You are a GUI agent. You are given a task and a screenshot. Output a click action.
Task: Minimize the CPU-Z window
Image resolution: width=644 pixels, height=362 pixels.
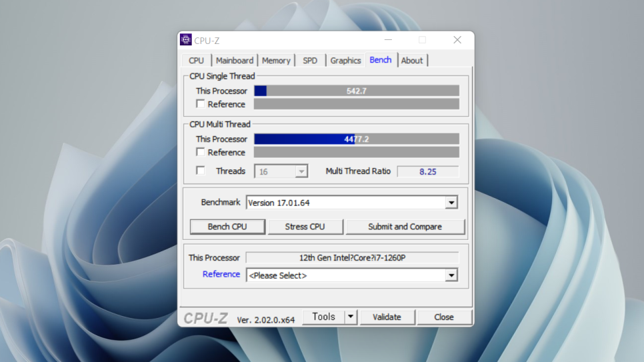pyautogui.click(x=388, y=40)
